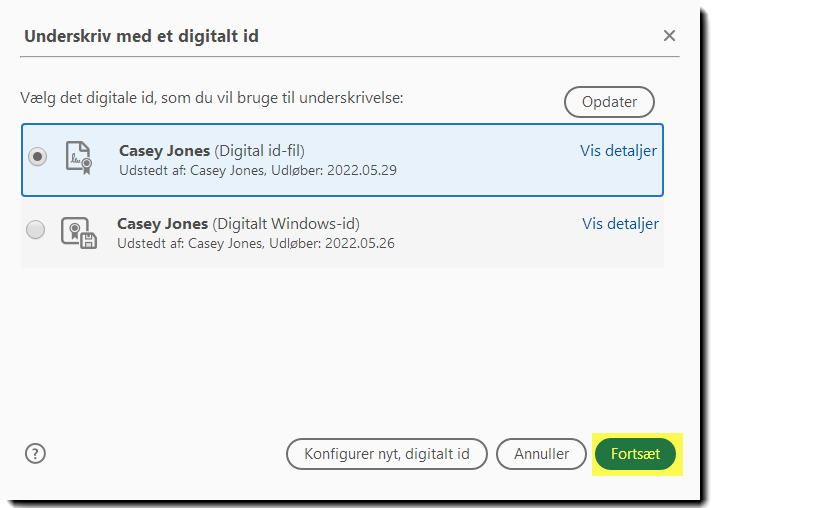View details for the Digitalt Windows-id entry
This screenshot has width=830, height=508.
[x=620, y=224]
